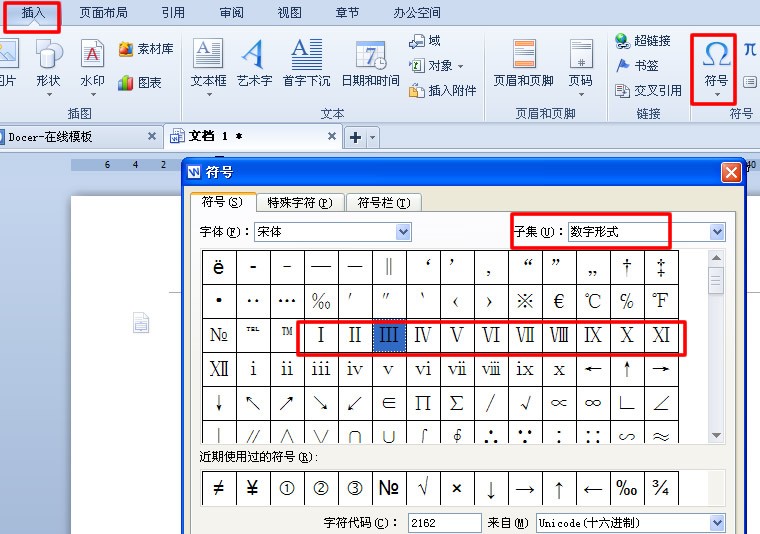Choose recent symbol ¾
The height and width of the screenshot is (534, 760).
[x=661, y=488]
